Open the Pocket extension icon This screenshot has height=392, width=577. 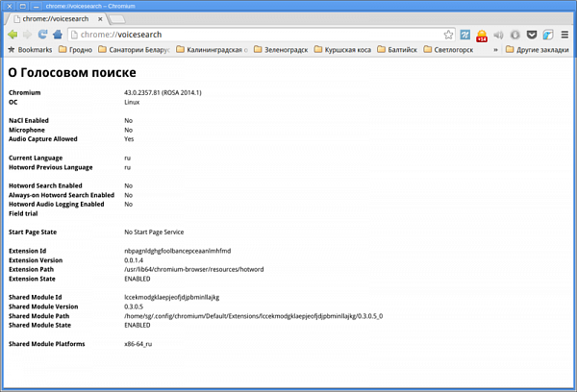pyautogui.click(x=532, y=35)
